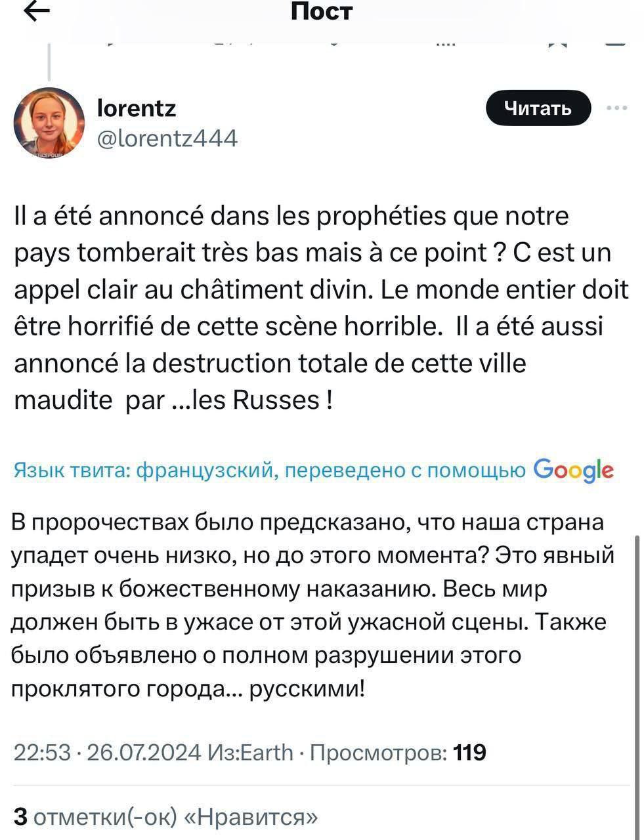Click the Язык твита translation notice link
The image size is (644, 840).
[269, 471]
